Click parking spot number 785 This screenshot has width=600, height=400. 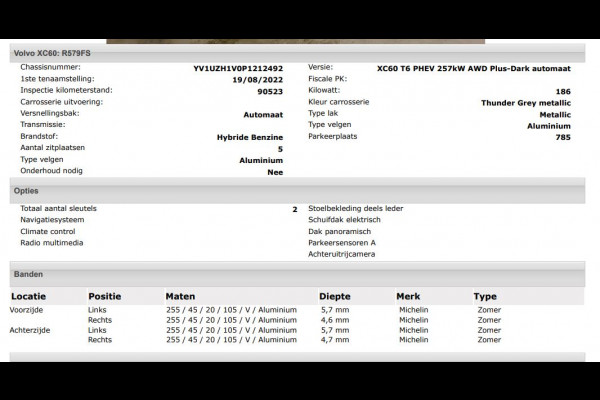563,137
